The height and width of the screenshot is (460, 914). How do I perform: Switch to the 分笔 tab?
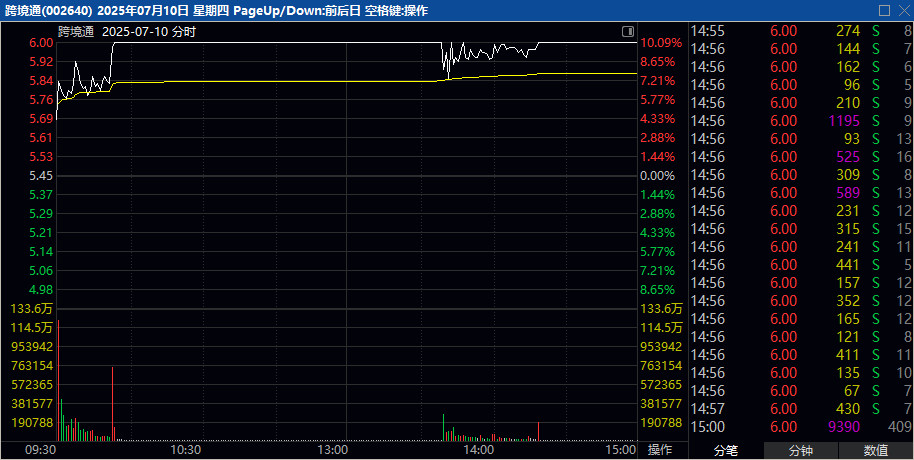pos(725,450)
